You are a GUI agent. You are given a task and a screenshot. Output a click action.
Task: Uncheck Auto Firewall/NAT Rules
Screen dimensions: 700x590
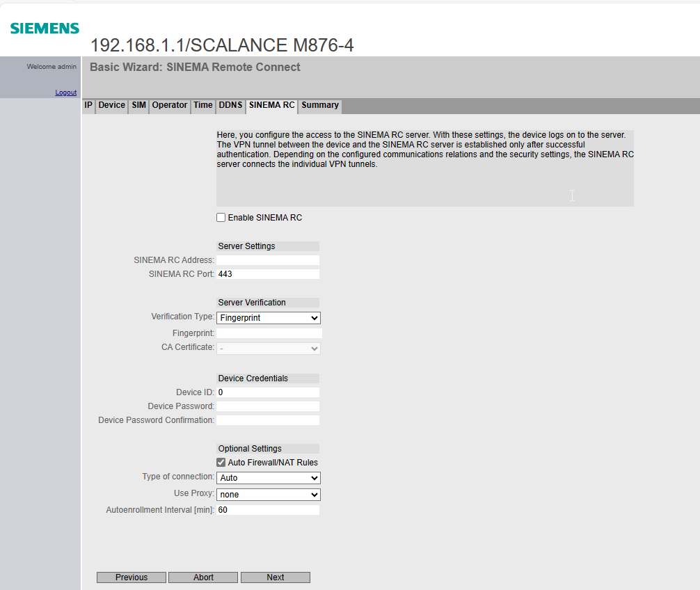tap(221, 463)
